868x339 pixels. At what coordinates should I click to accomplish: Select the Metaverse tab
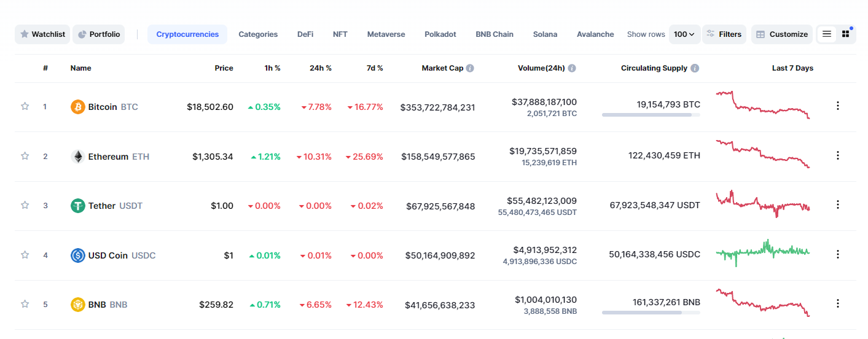coord(386,34)
